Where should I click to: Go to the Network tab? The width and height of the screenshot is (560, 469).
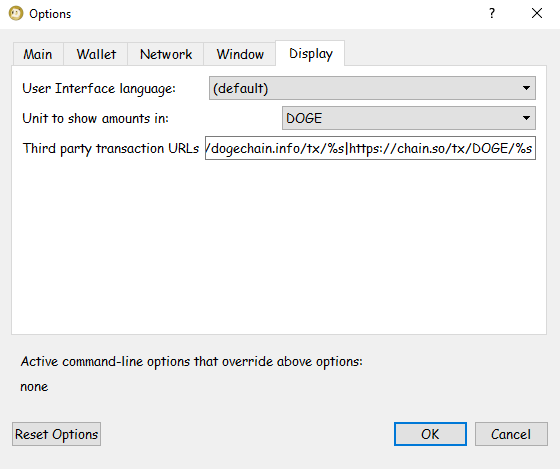point(166,54)
